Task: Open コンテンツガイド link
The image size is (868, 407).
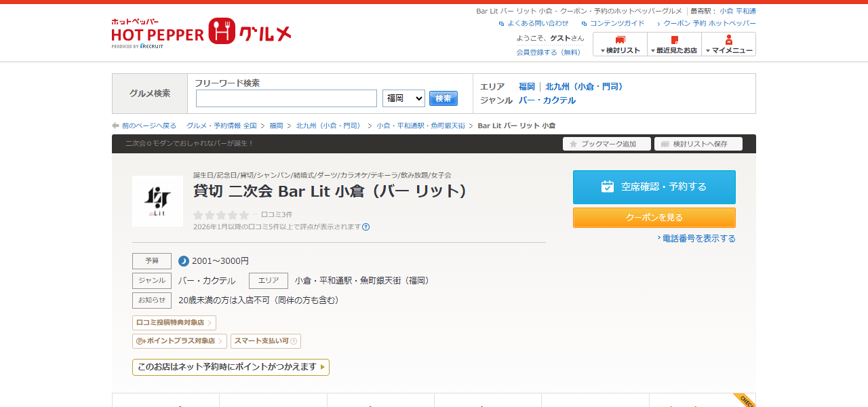Action: [x=617, y=23]
